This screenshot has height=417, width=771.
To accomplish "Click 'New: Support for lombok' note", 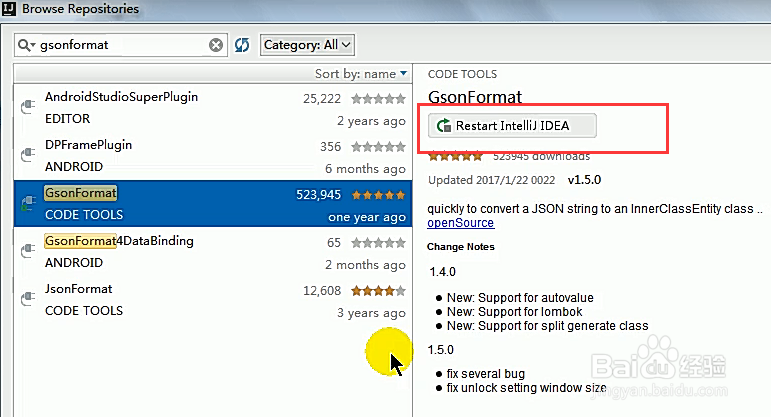I will click(514, 312).
